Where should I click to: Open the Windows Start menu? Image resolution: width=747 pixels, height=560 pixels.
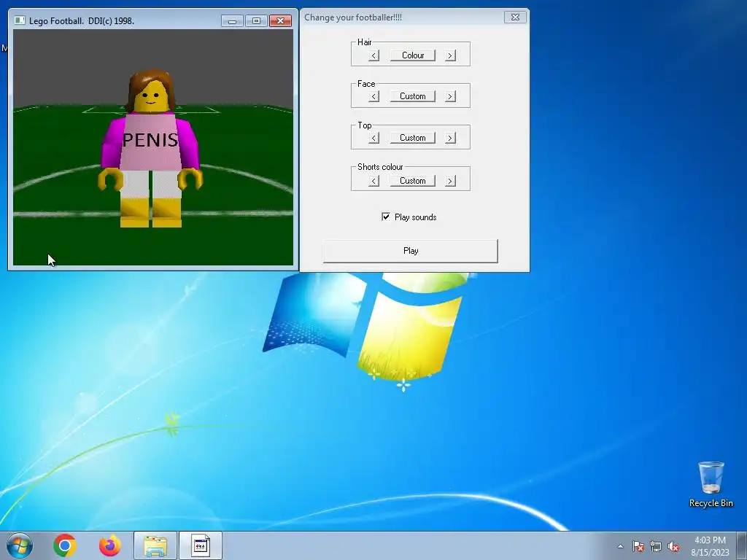pyautogui.click(x=20, y=545)
